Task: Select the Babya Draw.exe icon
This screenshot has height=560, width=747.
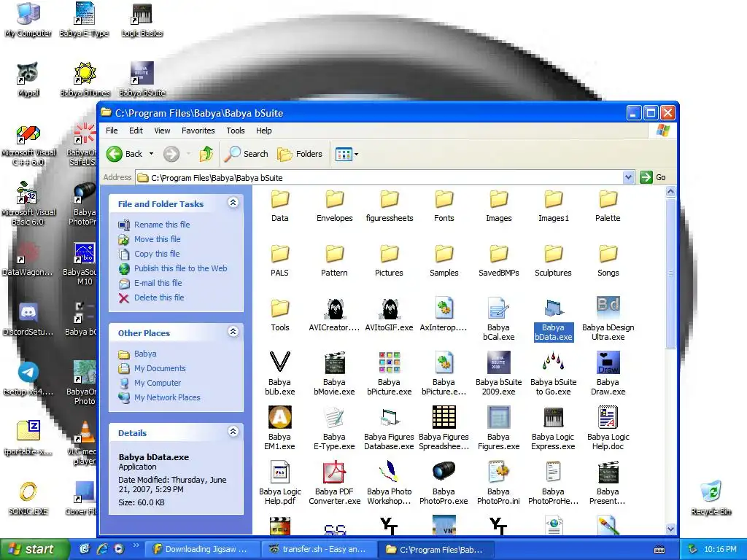Action: click(608, 363)
